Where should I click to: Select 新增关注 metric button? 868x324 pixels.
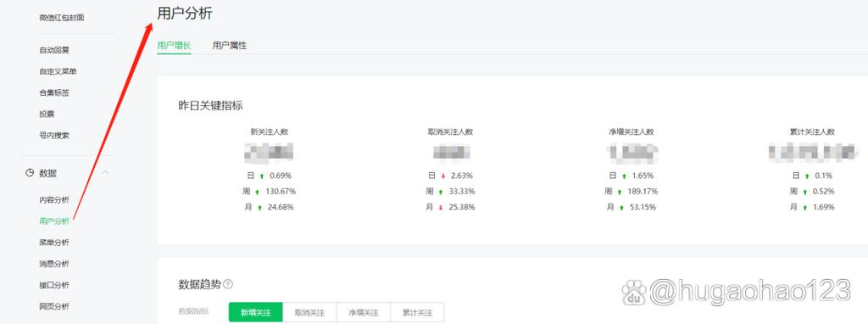click(x=256, y=312)
